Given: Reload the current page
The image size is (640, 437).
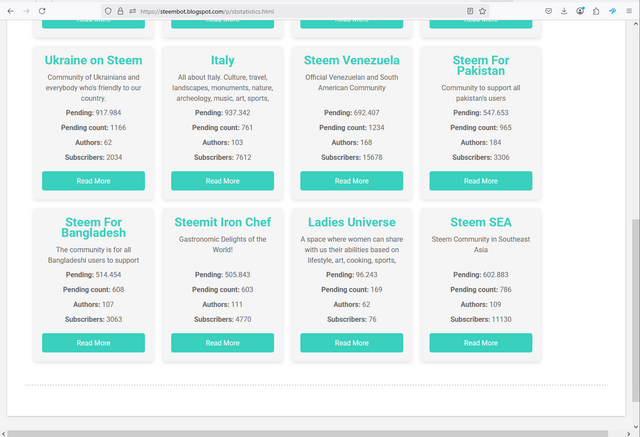Looking at the screenshot, I should click(x=42, y=11).
